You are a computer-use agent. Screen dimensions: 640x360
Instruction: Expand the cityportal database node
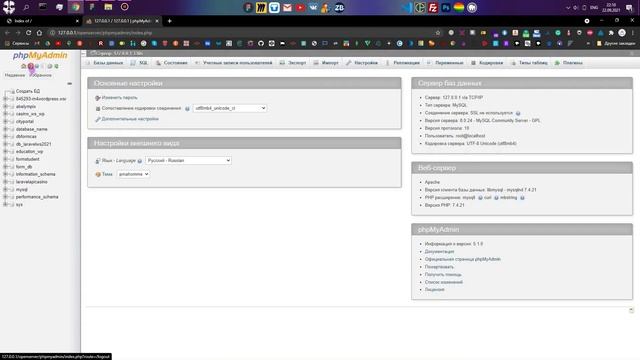click(x=5, y=122)
